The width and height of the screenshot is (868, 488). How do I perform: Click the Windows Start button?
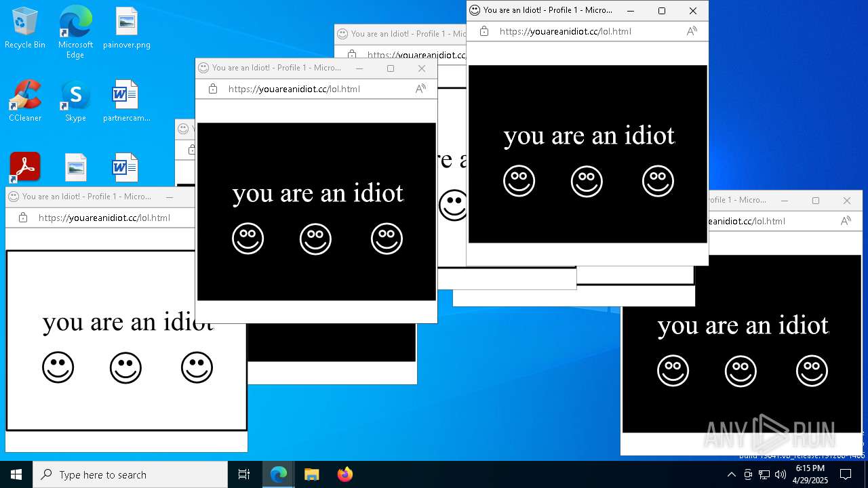point(16,474)
